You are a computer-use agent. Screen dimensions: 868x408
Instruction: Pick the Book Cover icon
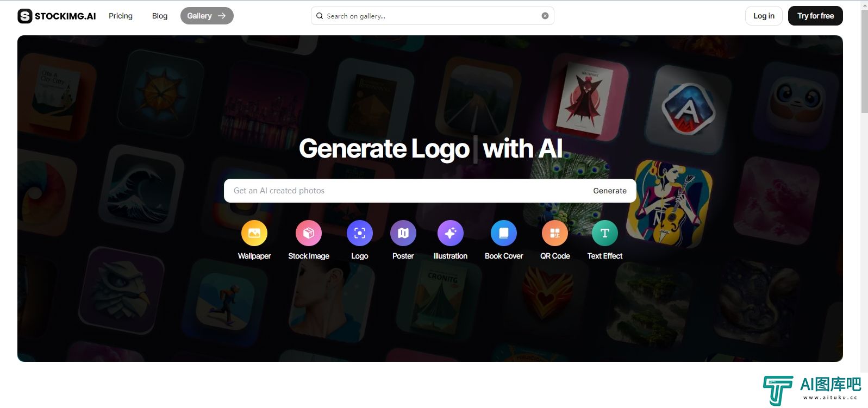504,233
